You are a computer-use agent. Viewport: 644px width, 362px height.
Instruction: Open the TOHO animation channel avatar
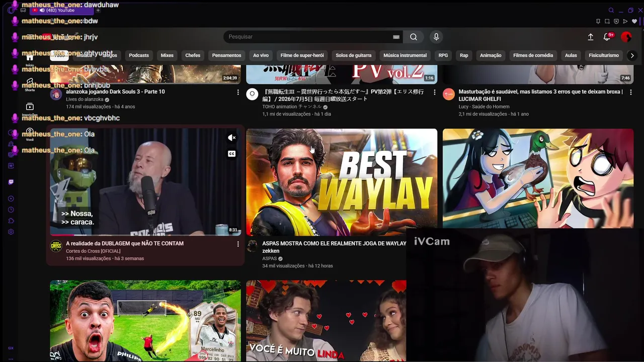[252, 94]
